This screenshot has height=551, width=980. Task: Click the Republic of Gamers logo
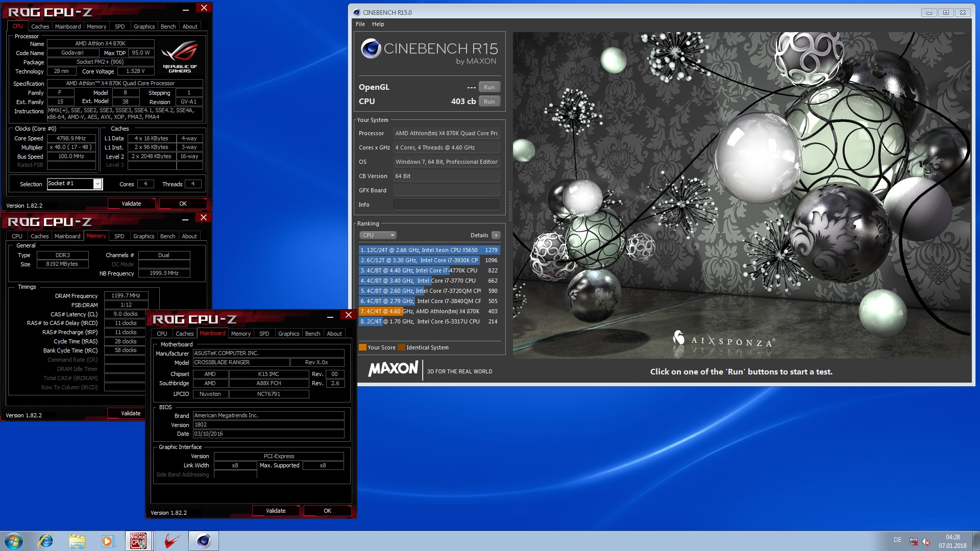pyautogui.click(x=180, y=57)
